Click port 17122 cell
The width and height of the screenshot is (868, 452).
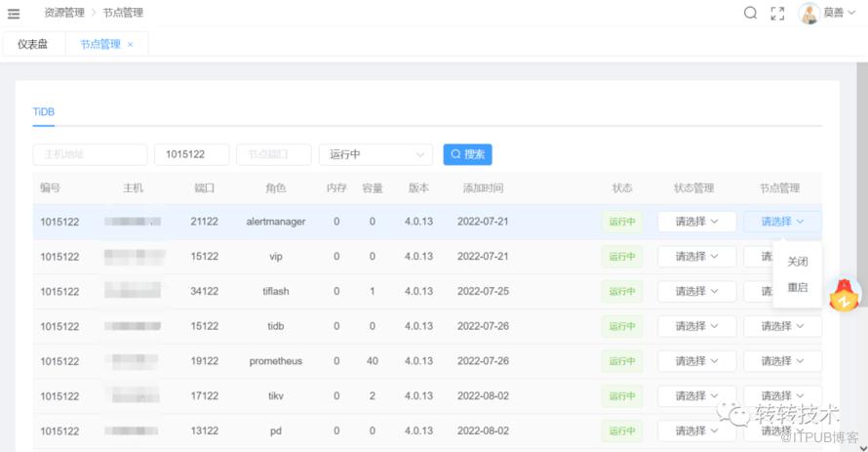tap(204, 396)
